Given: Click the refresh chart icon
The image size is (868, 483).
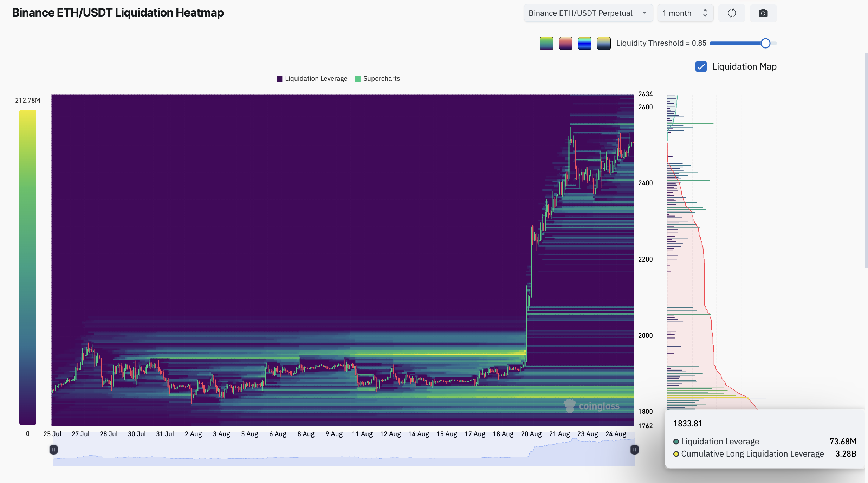Looking at the screenshot, I should 732,13.
